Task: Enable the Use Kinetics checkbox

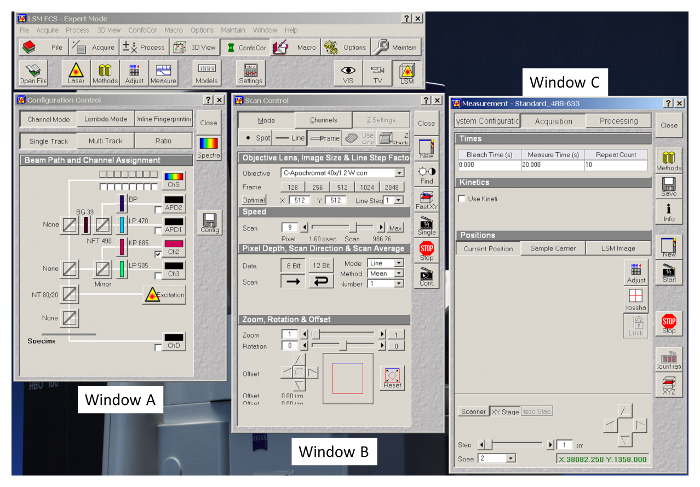Action: pyautogui.click(x=462, y=198)
